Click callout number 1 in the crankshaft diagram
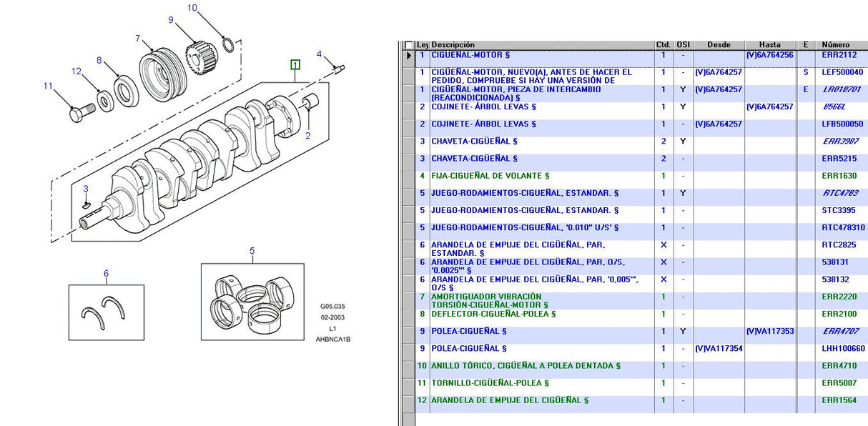 [x=295, y=65]
